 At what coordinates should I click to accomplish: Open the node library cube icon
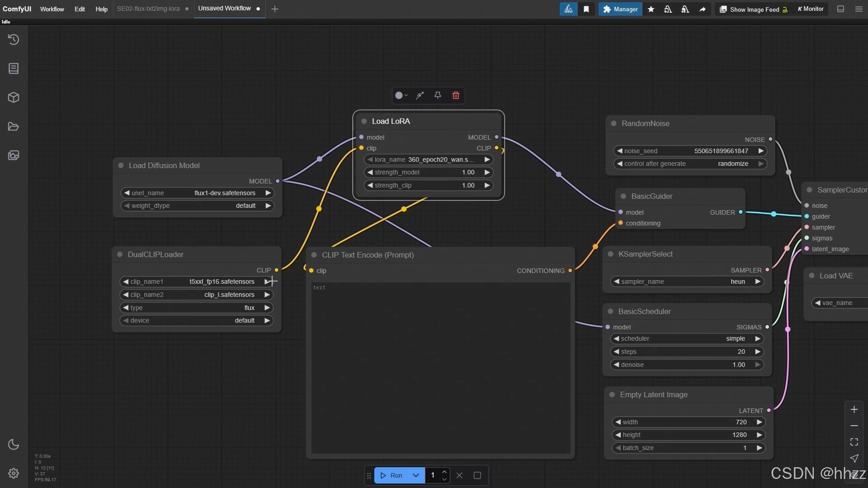(x=14, y=98)
